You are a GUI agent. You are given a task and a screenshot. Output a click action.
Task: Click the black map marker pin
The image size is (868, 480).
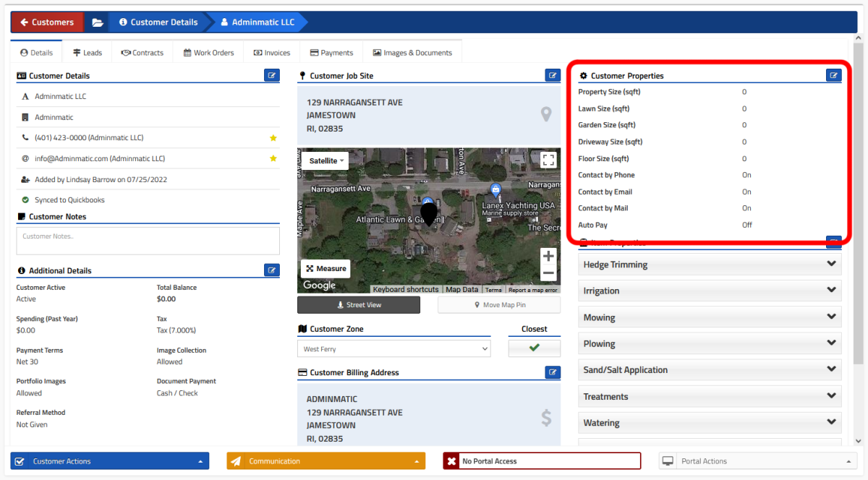(429, 214)
